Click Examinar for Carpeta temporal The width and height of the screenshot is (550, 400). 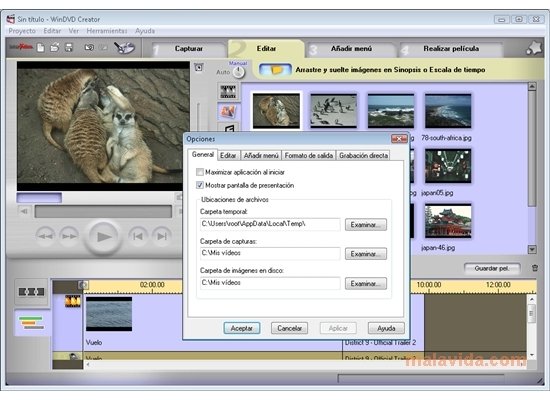point(366,225)
